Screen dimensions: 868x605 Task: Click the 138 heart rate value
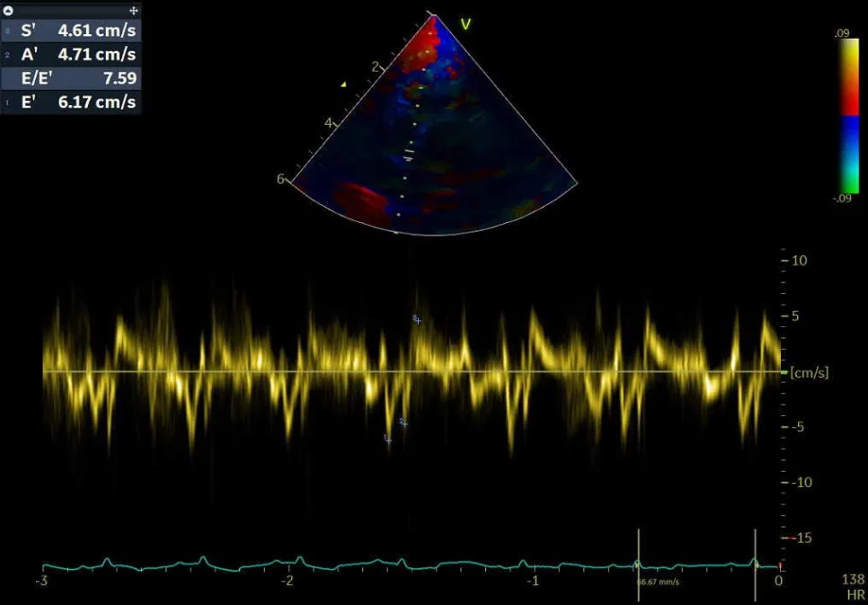coord(853,580)
